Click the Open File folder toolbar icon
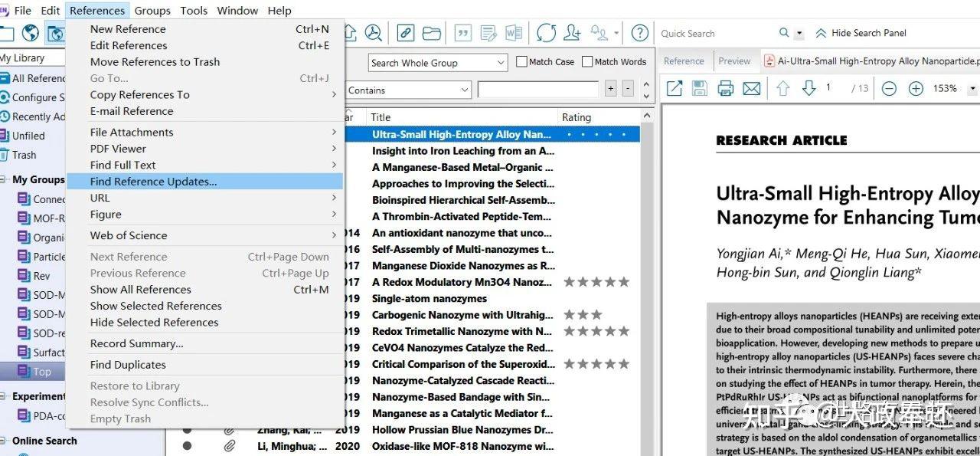Viewport: 980px width, 456px height. (432, 33)
